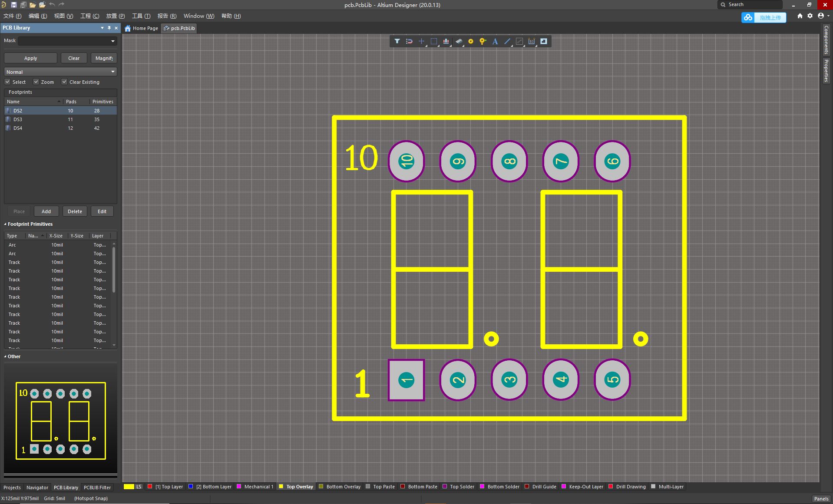Click the Save All icon
The image size is (833, 504).
coord(23,5)
